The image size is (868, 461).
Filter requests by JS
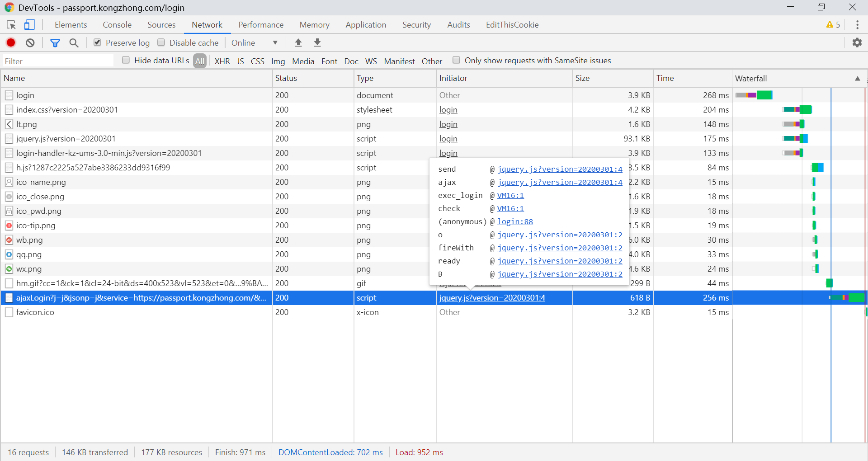(241, 61)
